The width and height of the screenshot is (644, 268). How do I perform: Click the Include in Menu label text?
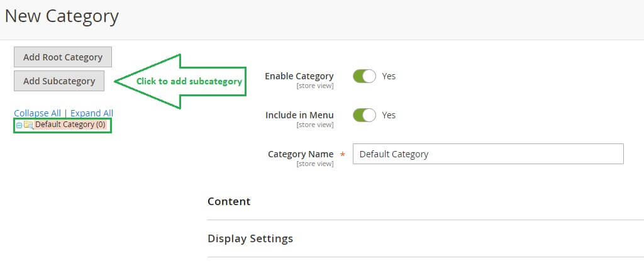299,115
